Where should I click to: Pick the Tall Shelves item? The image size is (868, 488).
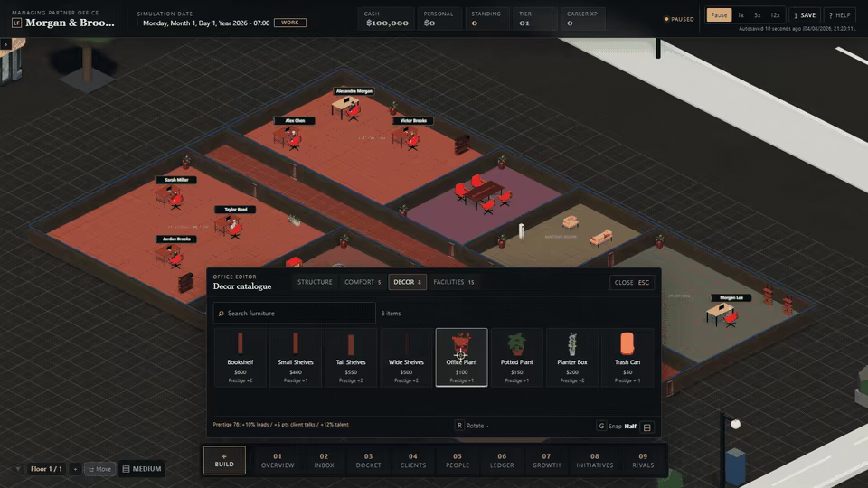[x=351, y=358]
